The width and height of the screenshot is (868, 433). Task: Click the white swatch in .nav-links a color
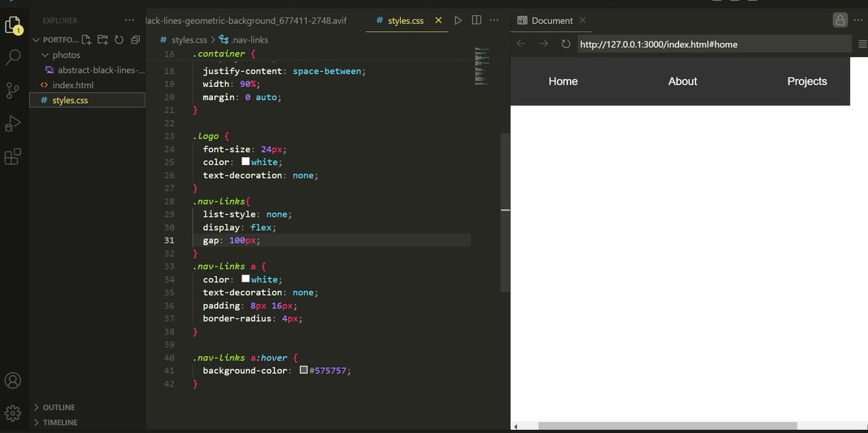245,279
